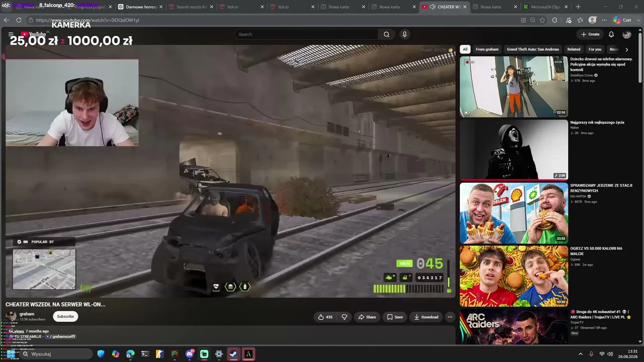Image resolution: width=644 pixels, height=362 pixels.
Task: Open the graham channel name link
Action: 27,314
